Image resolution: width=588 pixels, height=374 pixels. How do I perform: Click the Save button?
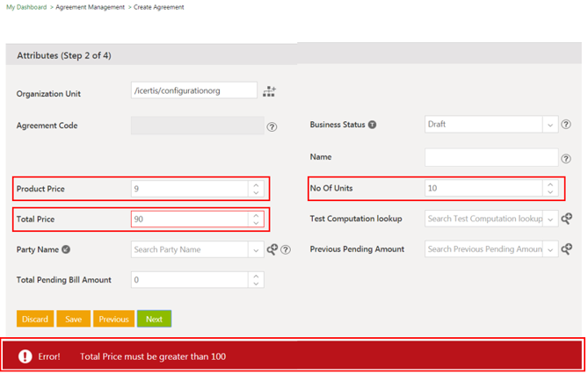[74, 319]
